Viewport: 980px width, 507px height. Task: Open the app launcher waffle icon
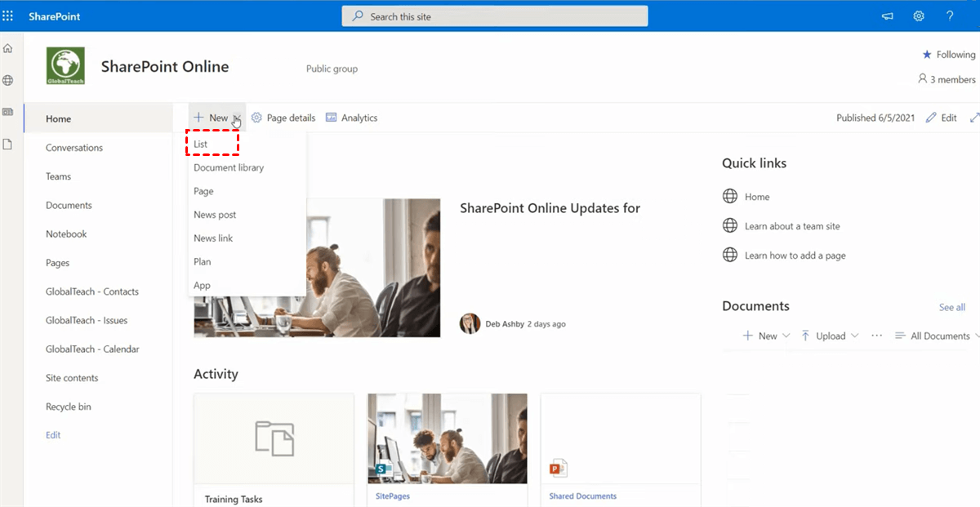8,16
